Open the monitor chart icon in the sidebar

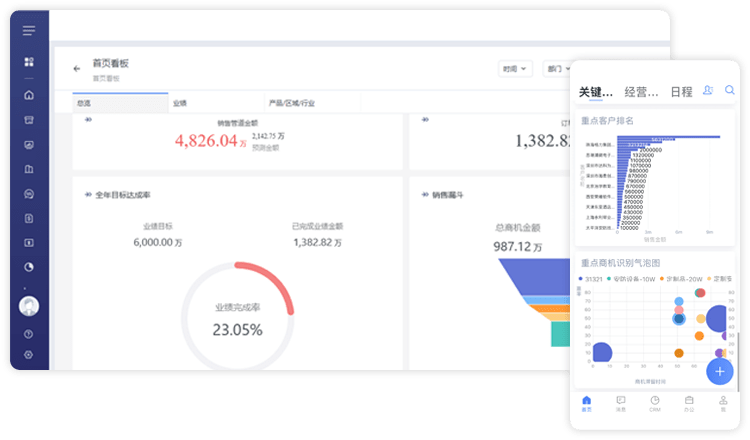coord(29,145)
